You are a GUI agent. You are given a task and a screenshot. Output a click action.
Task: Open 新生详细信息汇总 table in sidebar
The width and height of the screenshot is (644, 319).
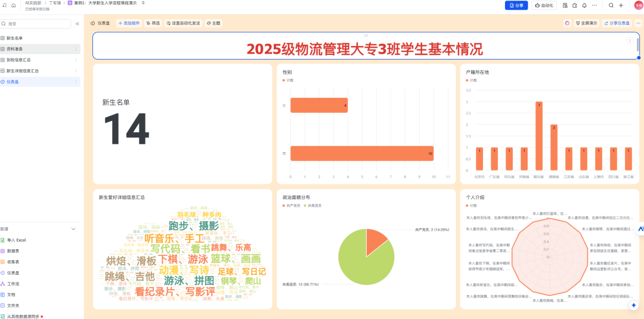click(23, 71)
